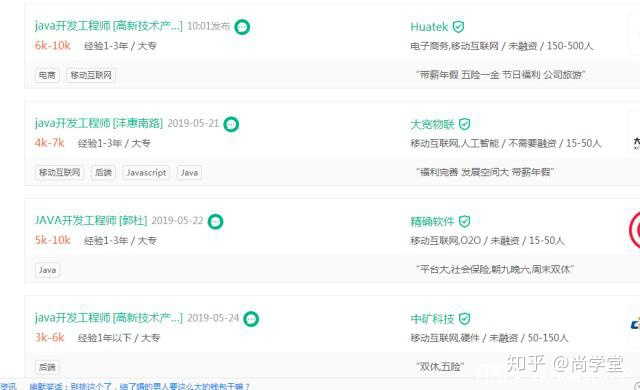The height and width of the screenshot is (390, 640).
Task: Select the 后端 tag in 大宽物联 listing
Action: (103, 173)
